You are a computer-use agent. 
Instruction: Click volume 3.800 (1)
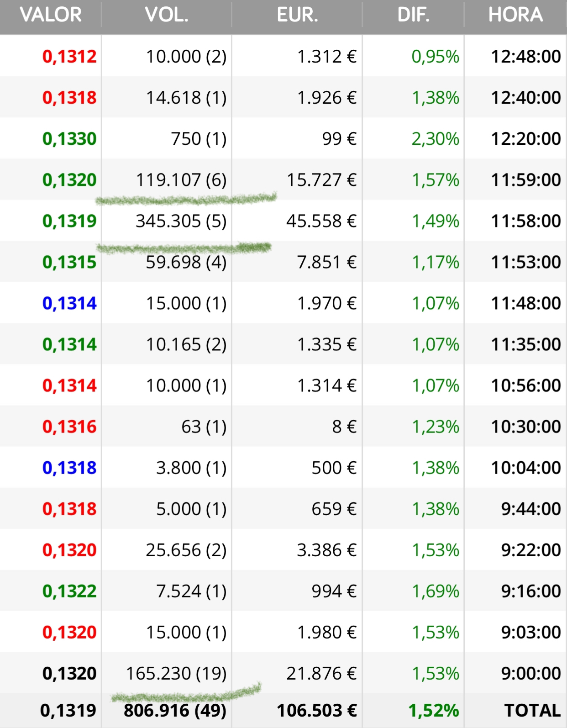(191, 468)
